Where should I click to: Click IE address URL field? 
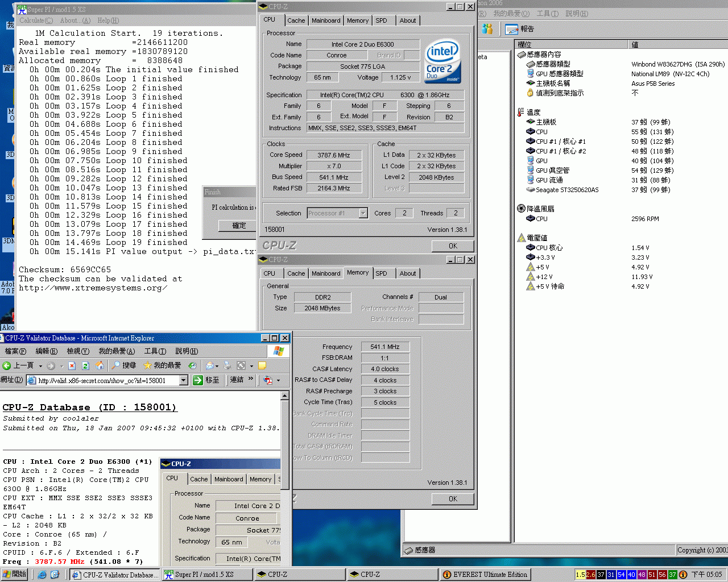pyautogui.click(x=108, y=380)
